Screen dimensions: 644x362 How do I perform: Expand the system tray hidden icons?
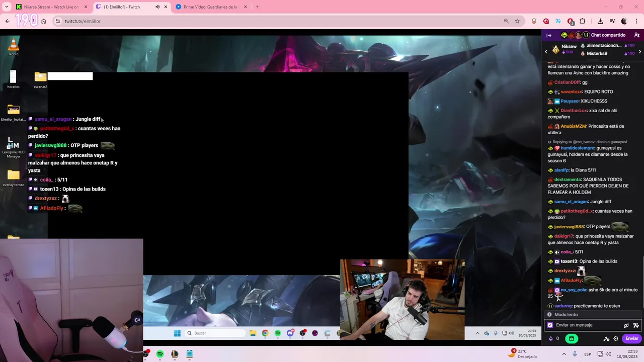[x=563, y=354]
